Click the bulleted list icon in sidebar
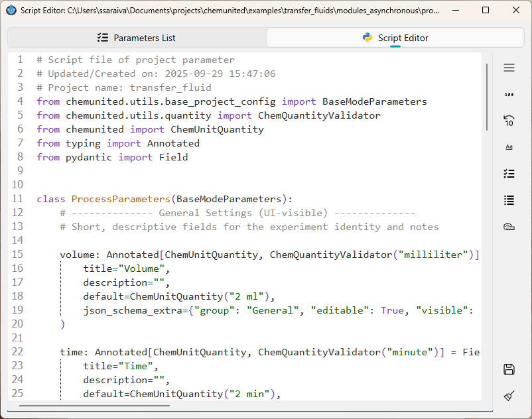 point(509,200)
